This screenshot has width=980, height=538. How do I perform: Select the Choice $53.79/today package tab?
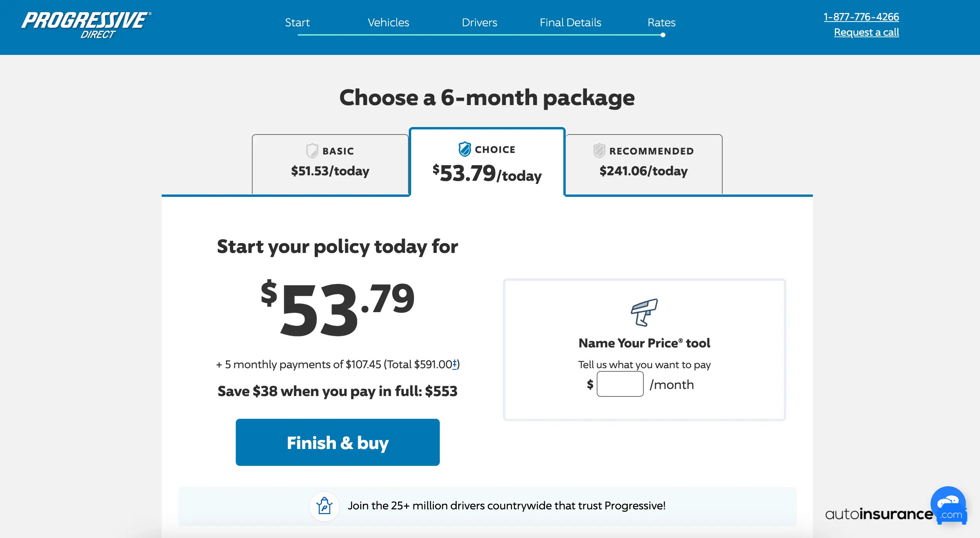pyautogui.click(x=487, y=162)
